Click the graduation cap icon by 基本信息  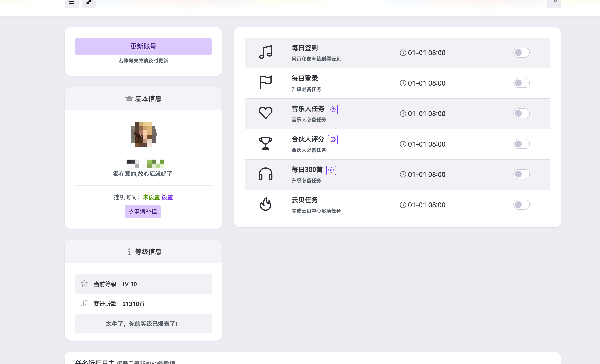[129, 99]
